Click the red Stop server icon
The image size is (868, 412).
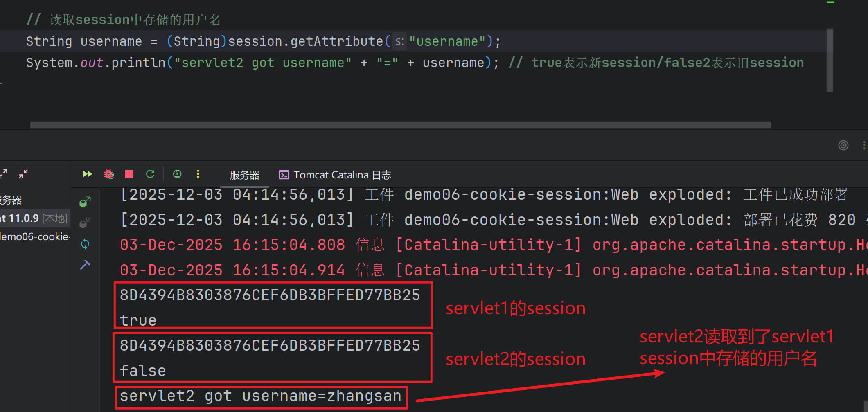(129, 174)
